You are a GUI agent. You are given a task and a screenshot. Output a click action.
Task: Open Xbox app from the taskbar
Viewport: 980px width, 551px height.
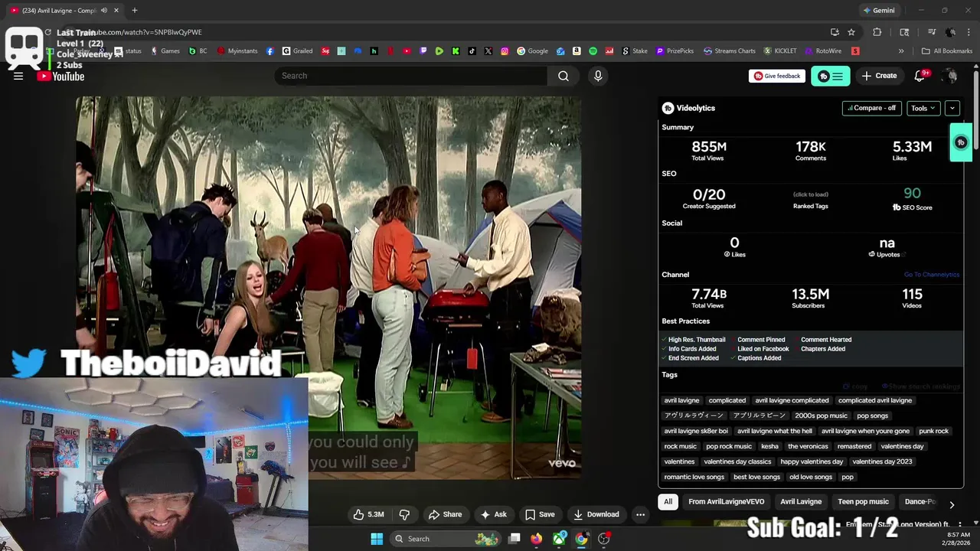click(560, 539)
